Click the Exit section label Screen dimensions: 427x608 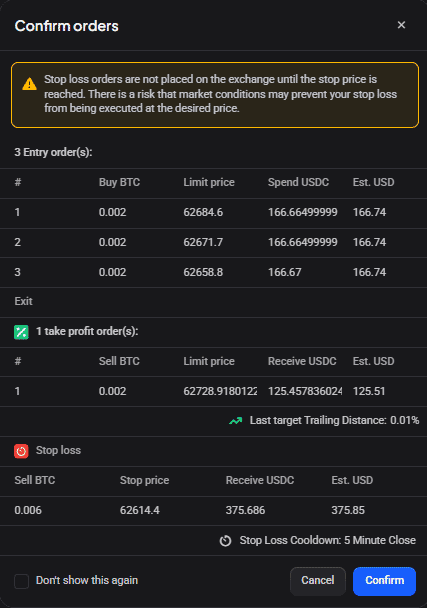pos(23,301)
